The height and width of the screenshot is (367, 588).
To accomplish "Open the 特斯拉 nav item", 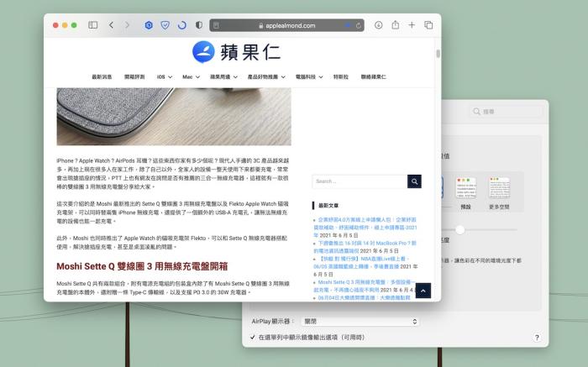I will point(341,77).
